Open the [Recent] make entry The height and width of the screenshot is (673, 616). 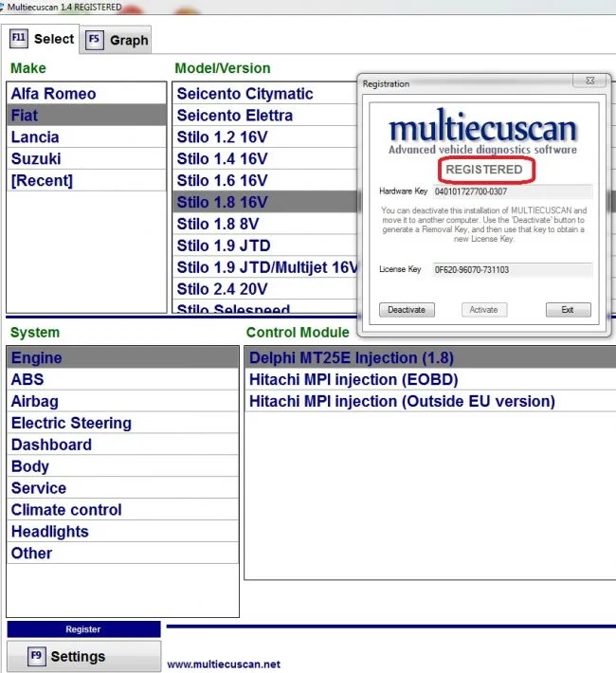(x=42, y=181)
